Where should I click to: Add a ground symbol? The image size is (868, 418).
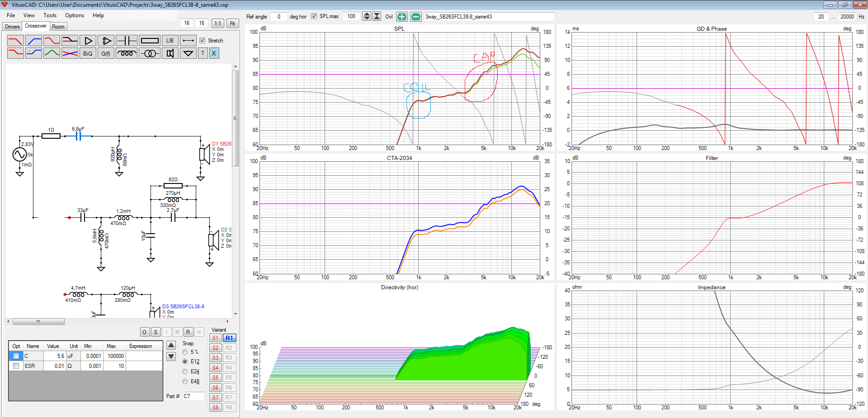pyautogui.click(x=188, y=53)
